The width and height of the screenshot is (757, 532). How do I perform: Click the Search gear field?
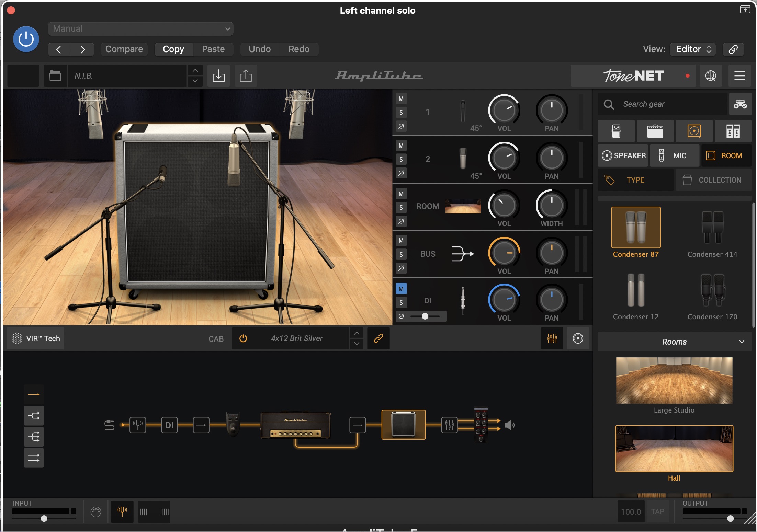click(x=663, y=104)
